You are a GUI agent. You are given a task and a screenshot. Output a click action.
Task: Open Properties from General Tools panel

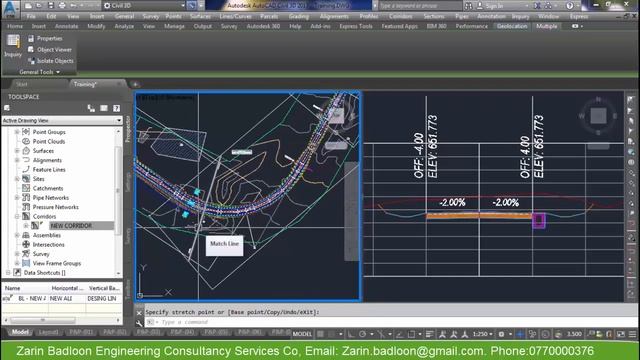click(x=45, y=38)
